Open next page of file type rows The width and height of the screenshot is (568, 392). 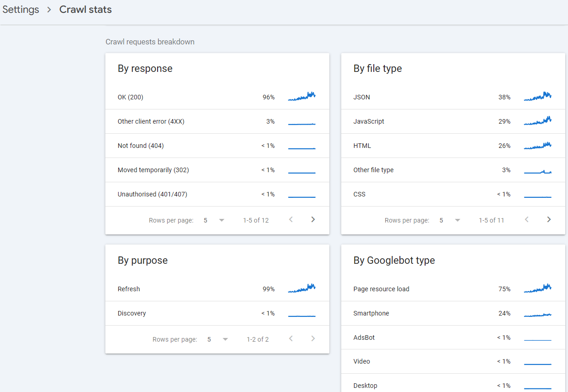[x=549, y=219]
